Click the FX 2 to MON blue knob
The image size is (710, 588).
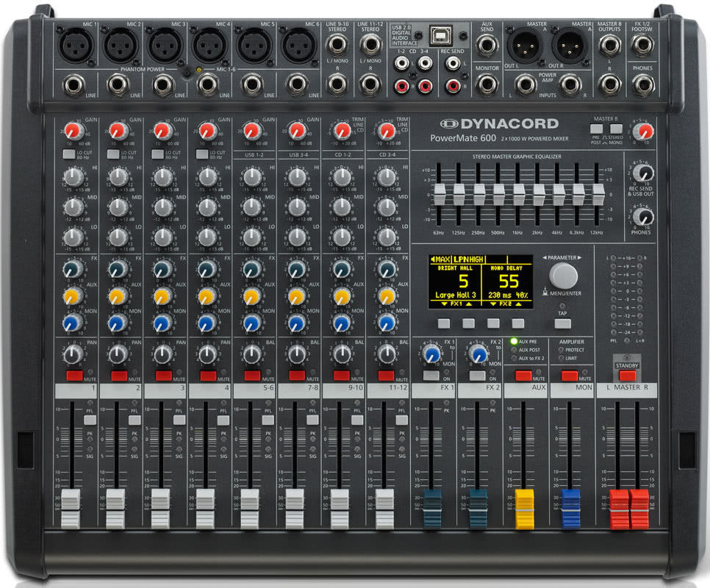coord(478,354)
